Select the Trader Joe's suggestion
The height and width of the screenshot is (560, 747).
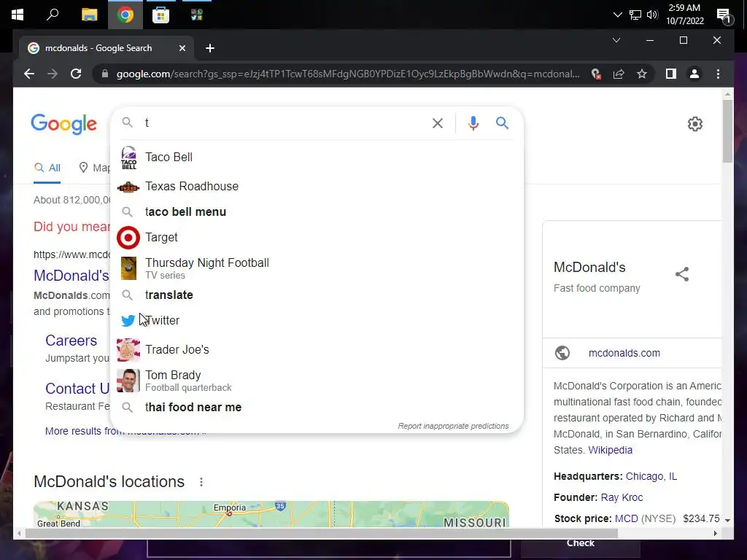click(317, 349)
